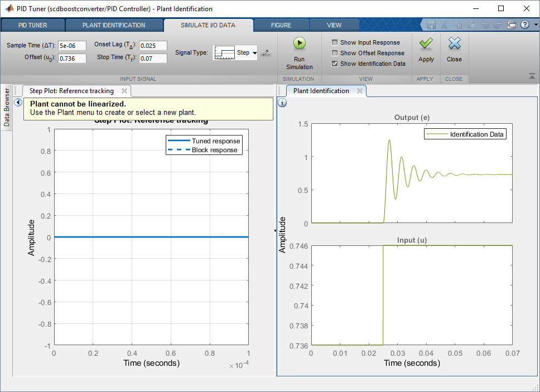Viewport: 540px width, 392px height.
Task: Click the Stop Time input field
Action: point(153,59)
